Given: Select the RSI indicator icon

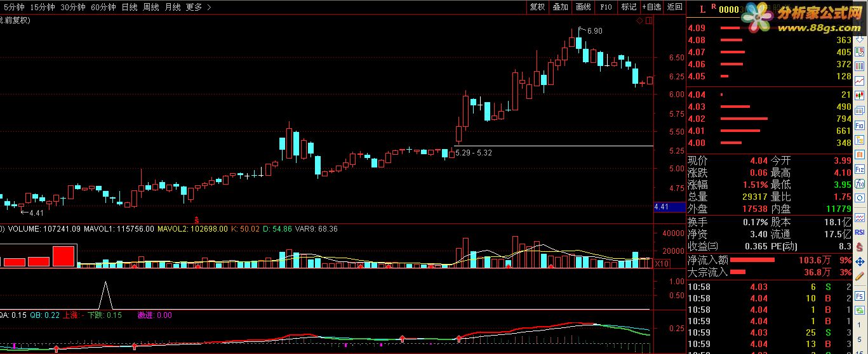Looking at the screenshot, I should tap(859, 231).
